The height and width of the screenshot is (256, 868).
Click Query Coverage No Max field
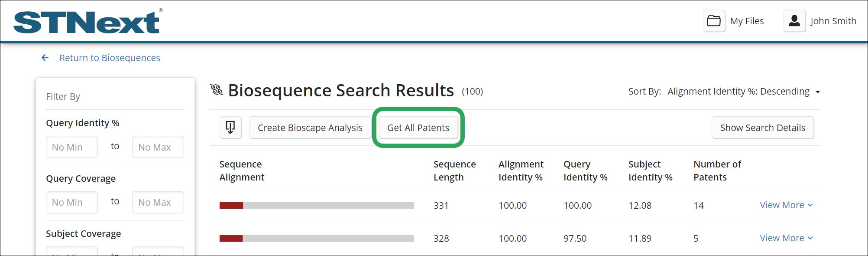(x=158, y=202)
